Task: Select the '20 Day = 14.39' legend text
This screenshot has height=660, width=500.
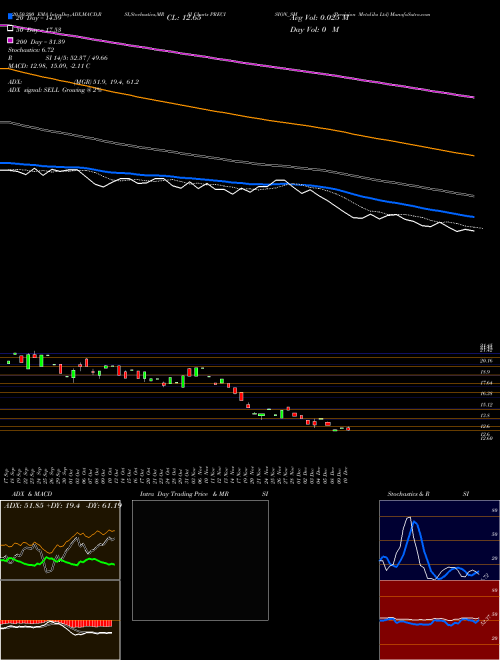Action: [x=39, y=18]
